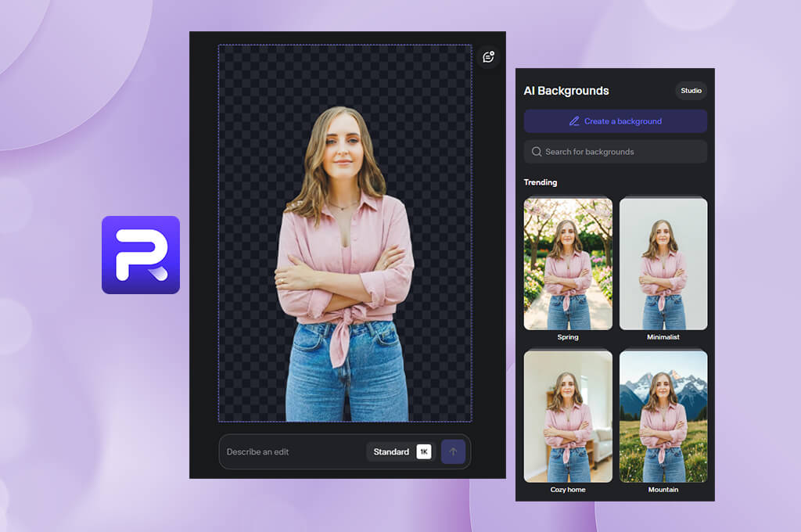Click the Mountain label text
The height and width of the screenshot is (532, 801).
[x=663, y=490]
